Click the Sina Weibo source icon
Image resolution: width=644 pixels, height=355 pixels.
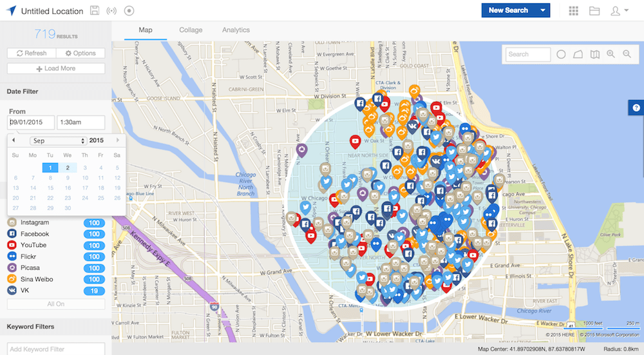coord(12,279)
